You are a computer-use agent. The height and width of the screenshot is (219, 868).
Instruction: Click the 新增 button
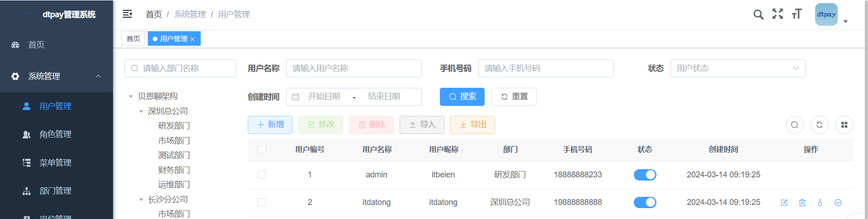[270, 125]
